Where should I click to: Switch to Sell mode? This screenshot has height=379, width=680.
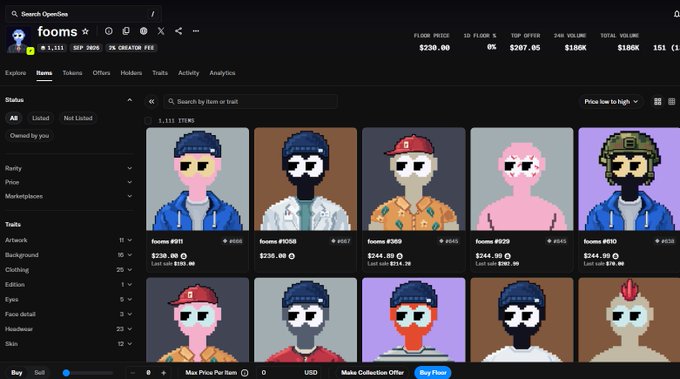39,372
